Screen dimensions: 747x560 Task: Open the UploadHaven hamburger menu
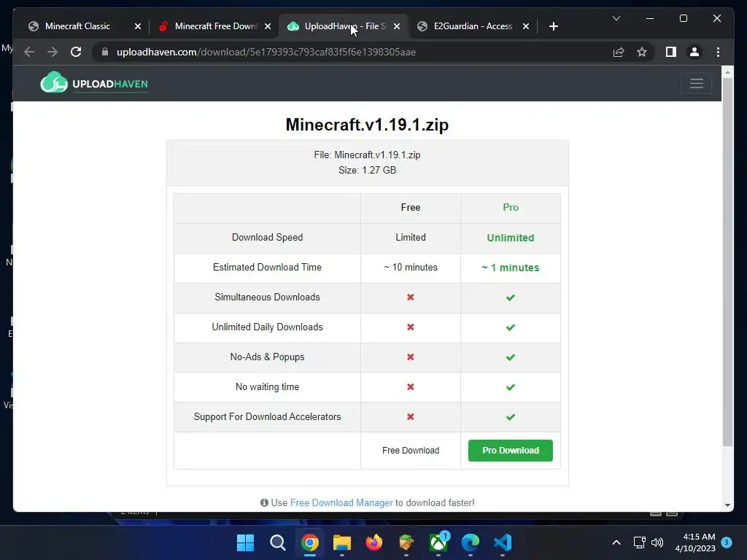pos(697,83)
